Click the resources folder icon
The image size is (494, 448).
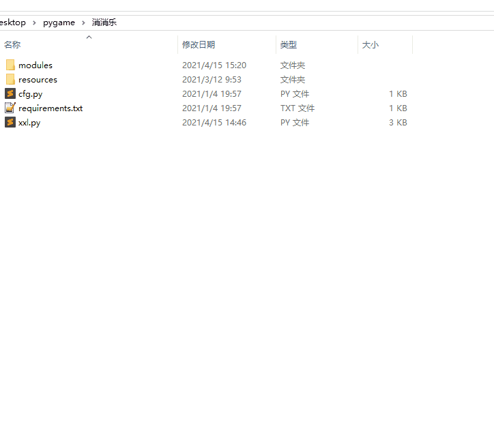click(10, 80)
